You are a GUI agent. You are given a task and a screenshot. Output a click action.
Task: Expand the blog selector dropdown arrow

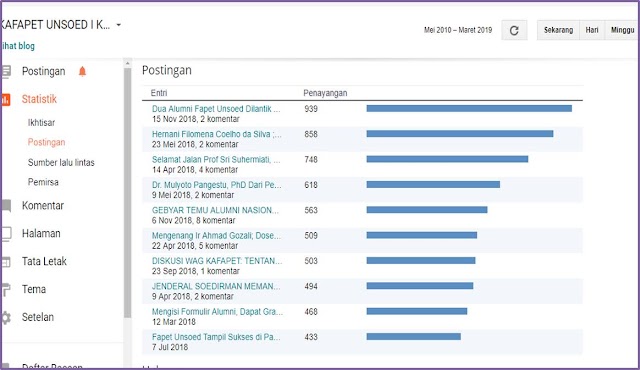click(x=118, y=25)
